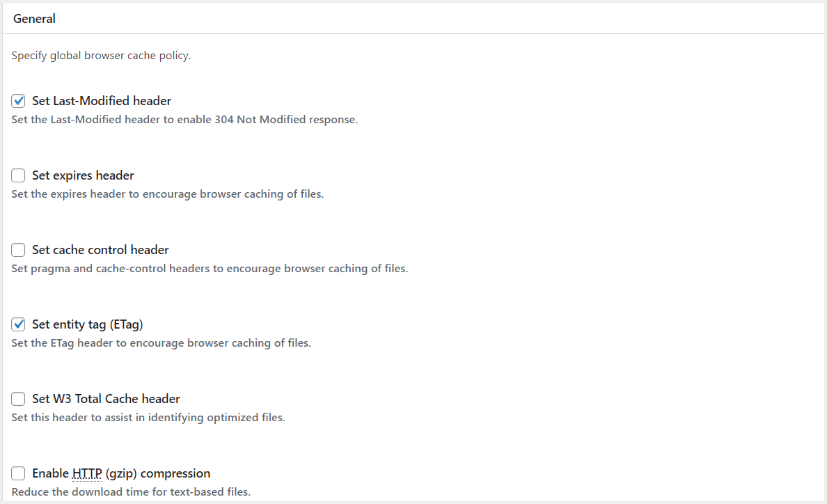Disable the Set entity tag (ETag) checkbox
Viewport: 827px width, 504px height.
point(19,324)
